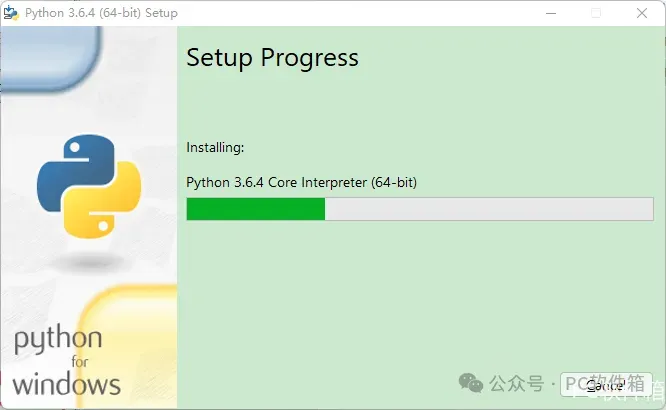Screen dimensions: 666x410
Task: Click the word "python" in sidebar branding
Action: (x=57, y=340)
